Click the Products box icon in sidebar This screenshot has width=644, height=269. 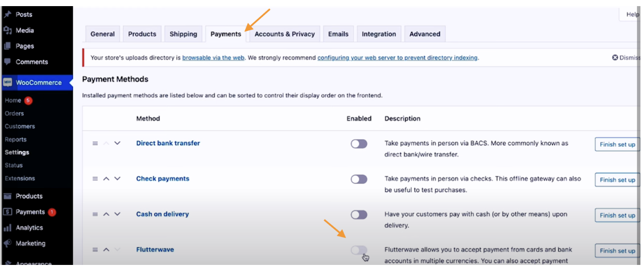point(8,196)
